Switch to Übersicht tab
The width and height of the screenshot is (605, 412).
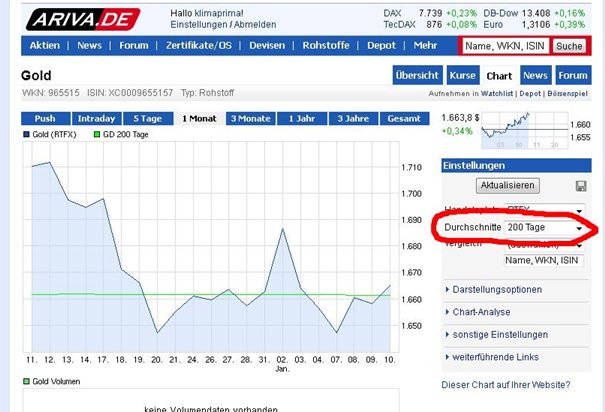coord(417,75)
